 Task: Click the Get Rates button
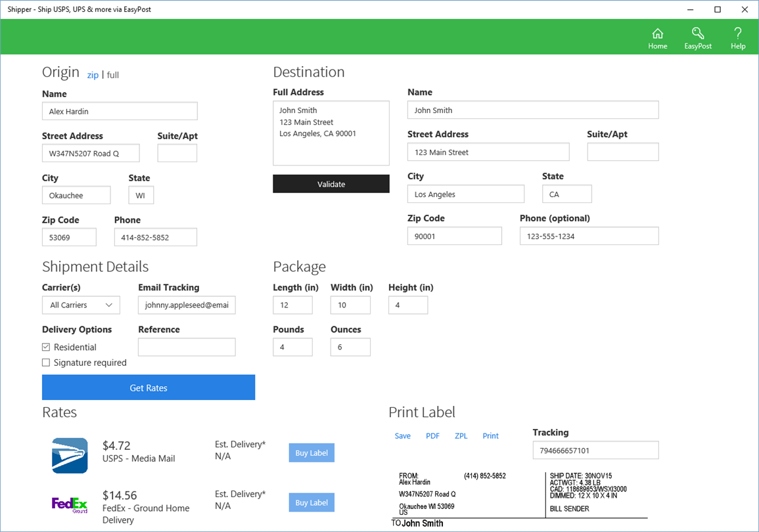[149, 388]
